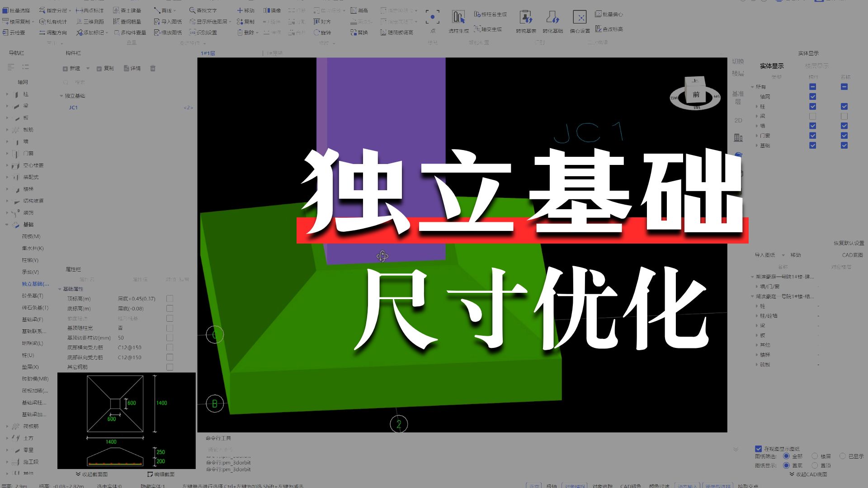Toggle the 在视图显示图纸 checkbox
Viewport: 868px width, 488px height.
(x=758, y=449)
